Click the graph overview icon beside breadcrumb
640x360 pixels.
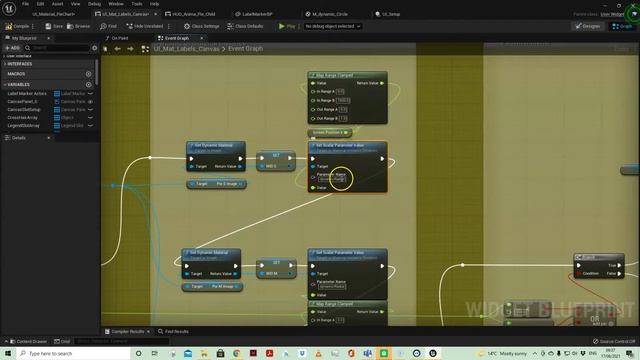(x=145, y=49)
